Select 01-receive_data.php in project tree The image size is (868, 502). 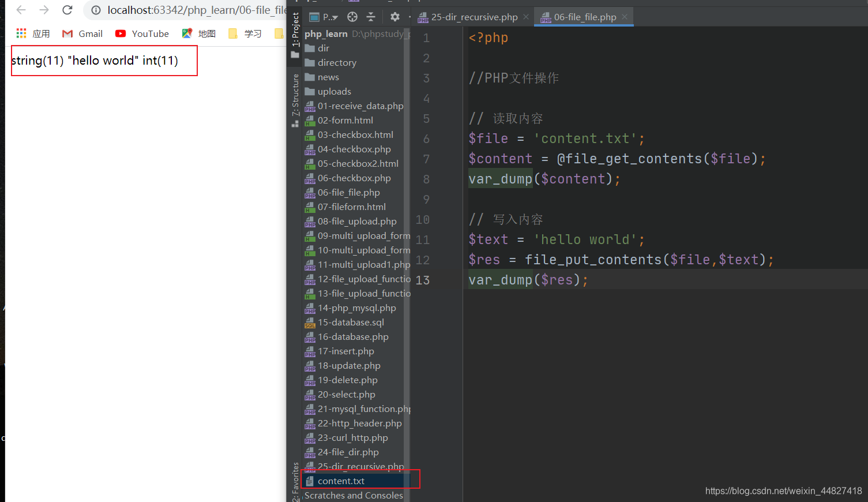[354, 106]
